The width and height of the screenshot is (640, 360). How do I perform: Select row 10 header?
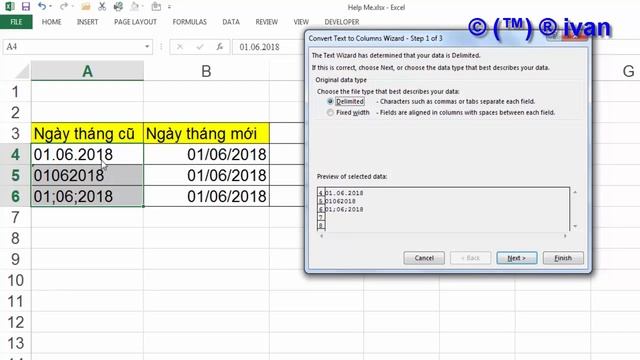15,280
